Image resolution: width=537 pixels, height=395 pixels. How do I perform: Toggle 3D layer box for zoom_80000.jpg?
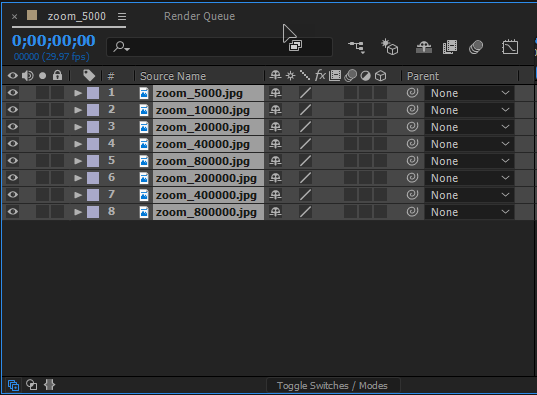coord(380,161)
